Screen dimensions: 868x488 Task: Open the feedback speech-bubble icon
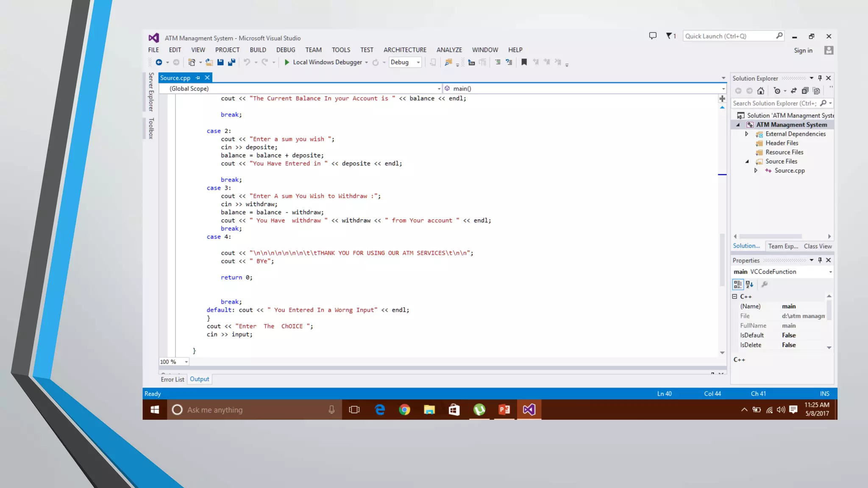[653, 36]
